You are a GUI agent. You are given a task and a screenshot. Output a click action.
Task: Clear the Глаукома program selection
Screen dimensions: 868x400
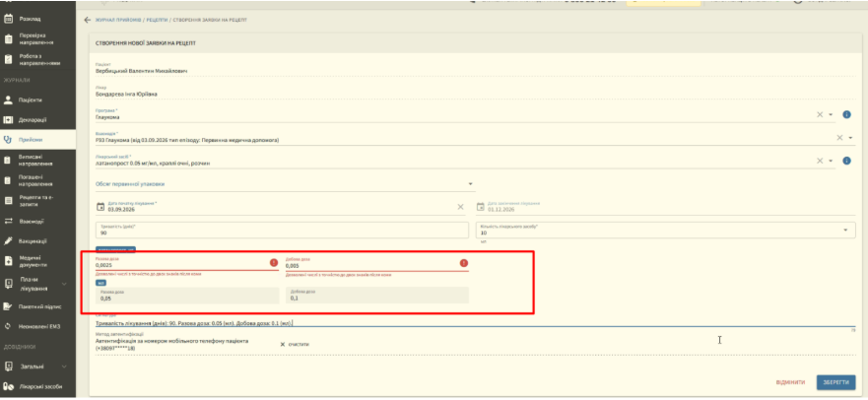820,114
